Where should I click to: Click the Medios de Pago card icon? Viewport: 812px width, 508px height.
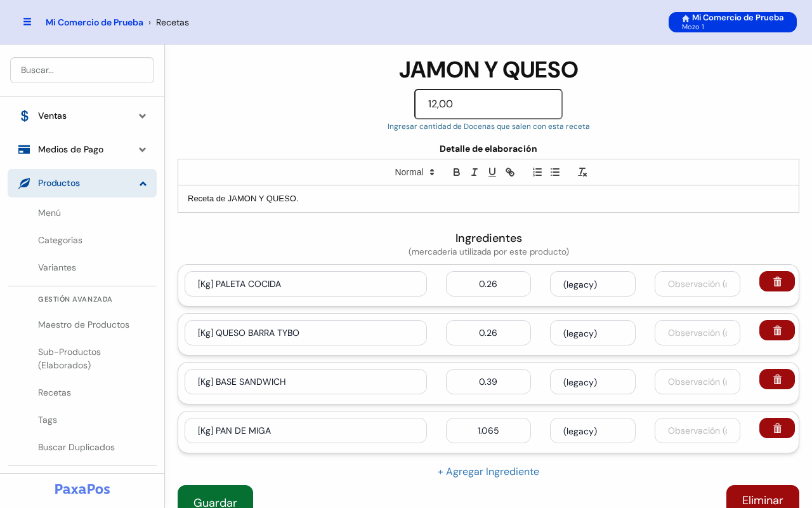click(x=24, y=149)
